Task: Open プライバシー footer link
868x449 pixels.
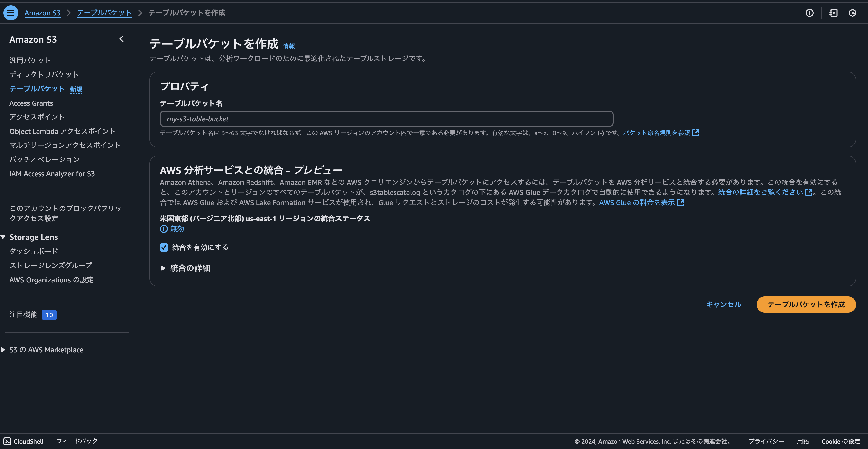Action: (766, 441)
